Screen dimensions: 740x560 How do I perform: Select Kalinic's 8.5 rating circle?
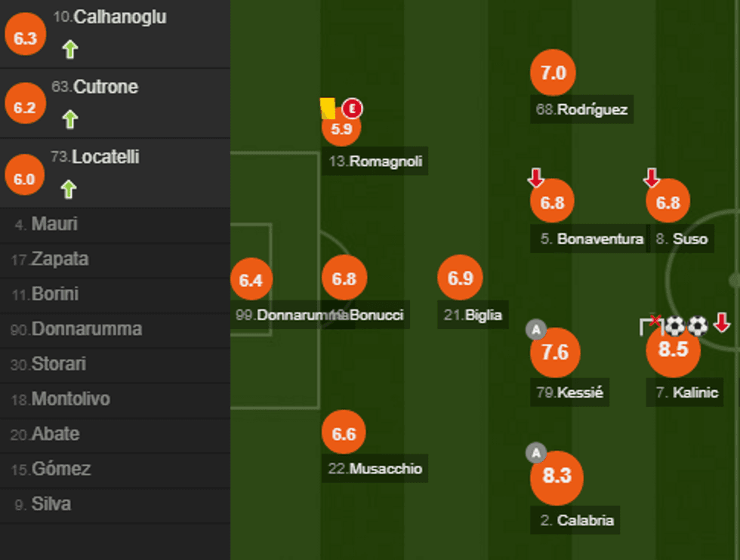coord(673,350)
